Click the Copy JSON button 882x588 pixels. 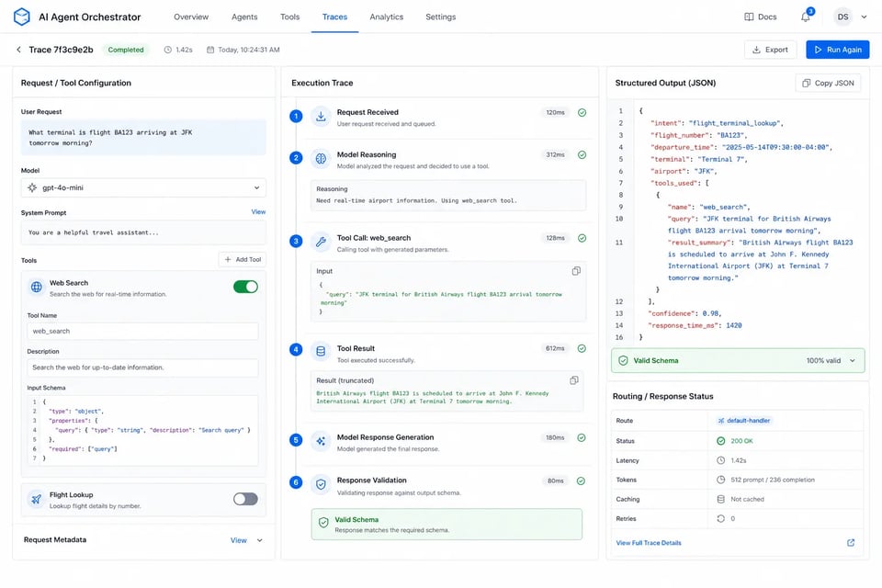point(828,83)
